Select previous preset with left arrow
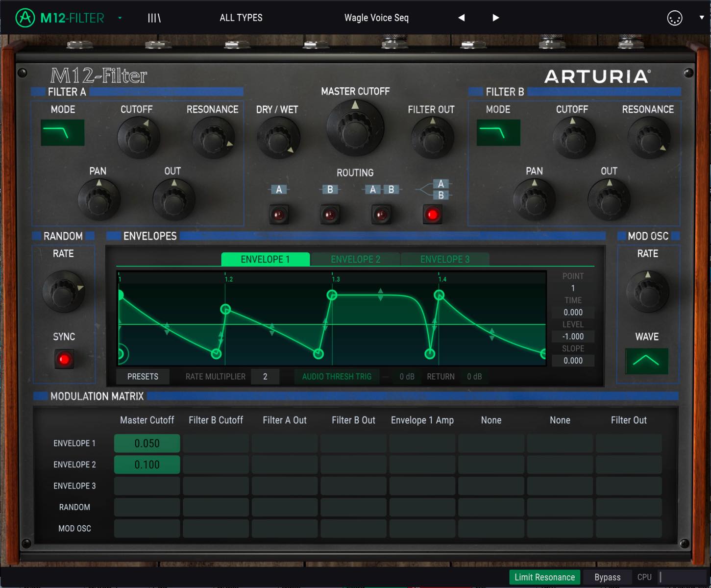 coord(461,18)
